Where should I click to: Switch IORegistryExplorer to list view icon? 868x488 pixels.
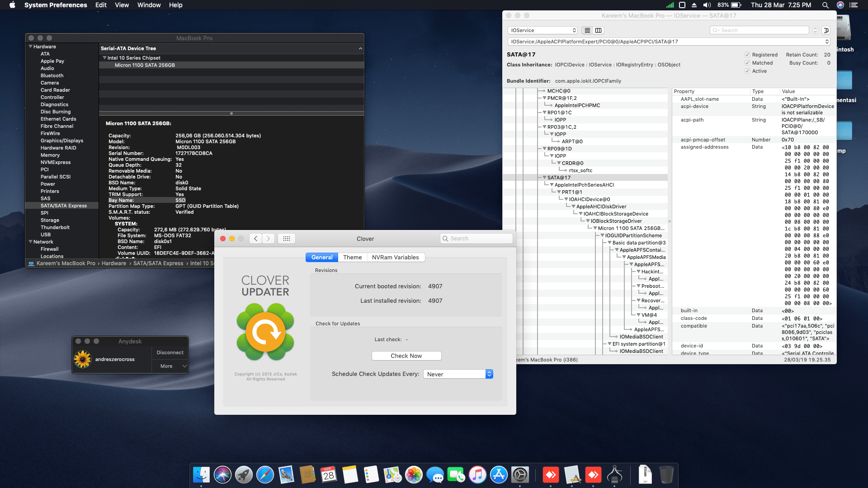coord(587,30)
